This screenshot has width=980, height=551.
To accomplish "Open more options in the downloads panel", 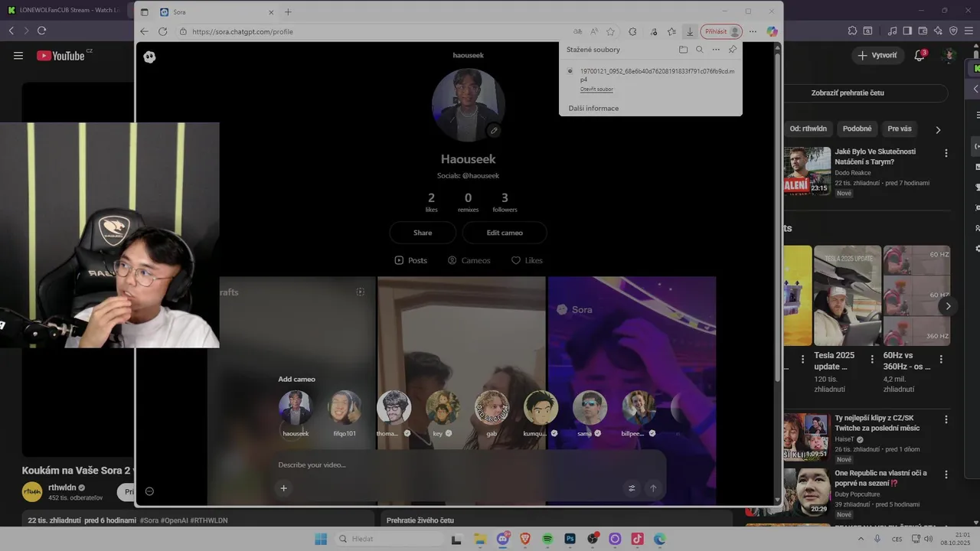I will coord(716,50).
